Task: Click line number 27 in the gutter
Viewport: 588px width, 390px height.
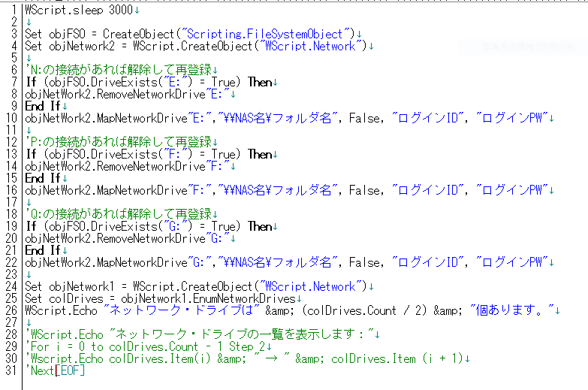Action: tap(11, 322)
